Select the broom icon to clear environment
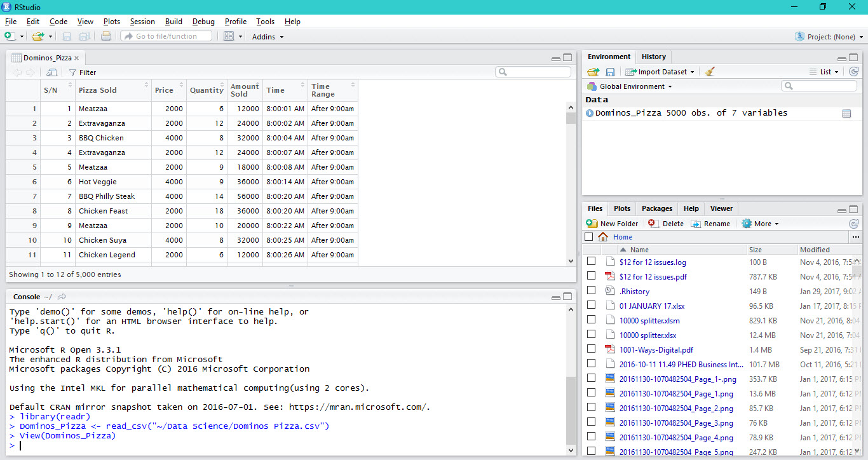This screenshot has width=868, height=460. (x=709, y=71)
